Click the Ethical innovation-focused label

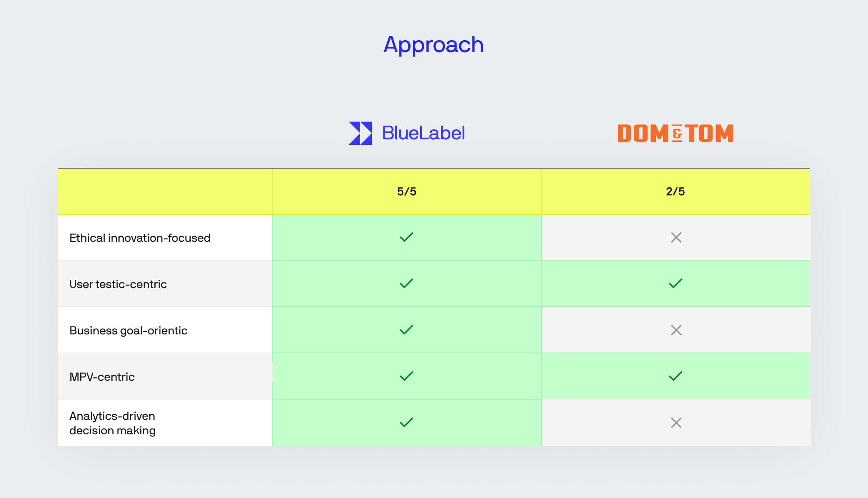[140, 238]
